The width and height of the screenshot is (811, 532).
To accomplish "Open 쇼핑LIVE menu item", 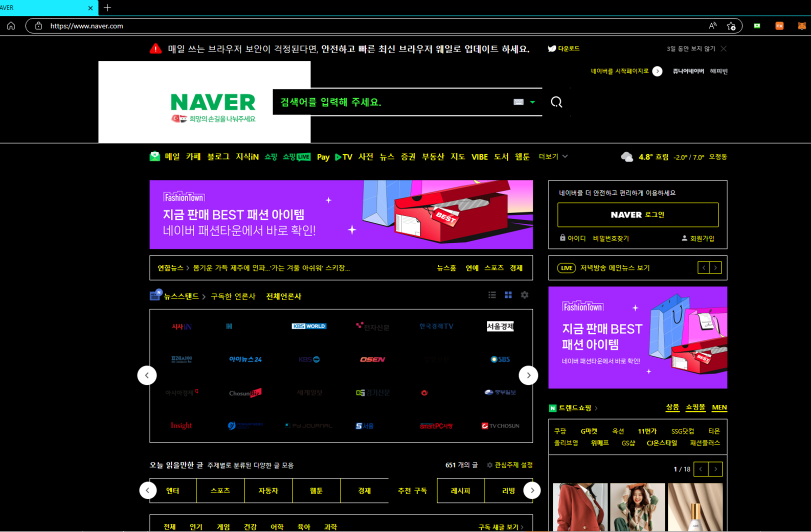I will tap(297, 157).
